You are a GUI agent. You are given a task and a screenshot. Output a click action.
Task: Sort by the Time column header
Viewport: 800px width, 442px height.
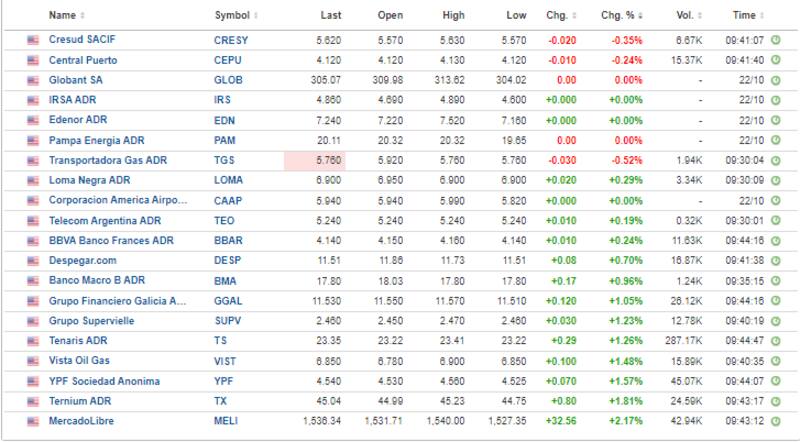point(747,16)
